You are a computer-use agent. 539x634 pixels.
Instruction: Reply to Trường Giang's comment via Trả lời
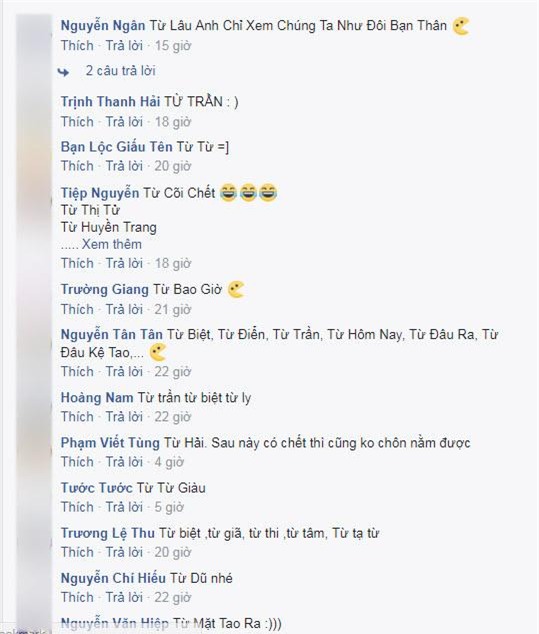tap(124, 309)
